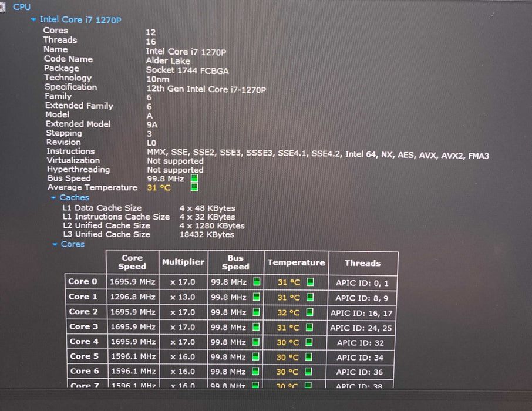Viewport: 532px width, 411px height.
Task: Click the Extended Family label
Action: click(79, 106)
